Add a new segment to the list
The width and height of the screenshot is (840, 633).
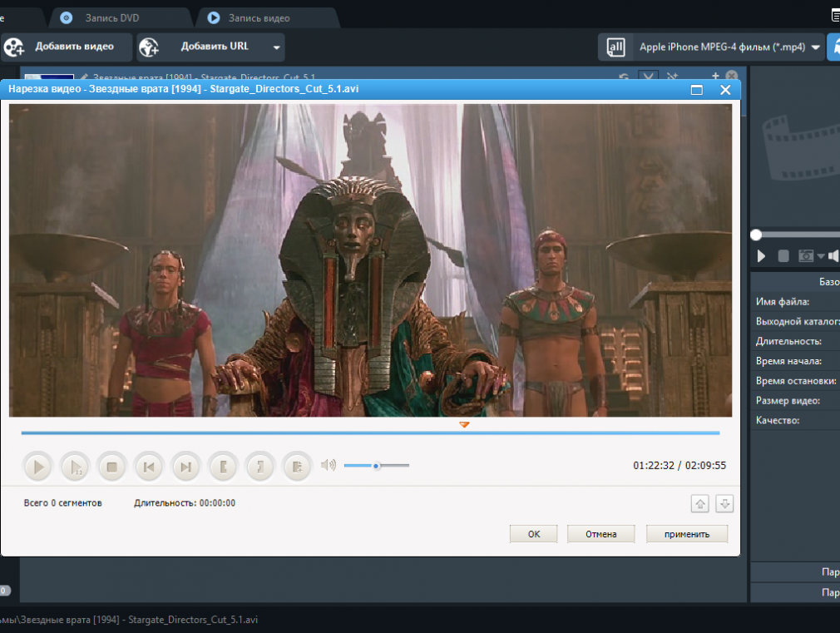[x=297, y=467]
